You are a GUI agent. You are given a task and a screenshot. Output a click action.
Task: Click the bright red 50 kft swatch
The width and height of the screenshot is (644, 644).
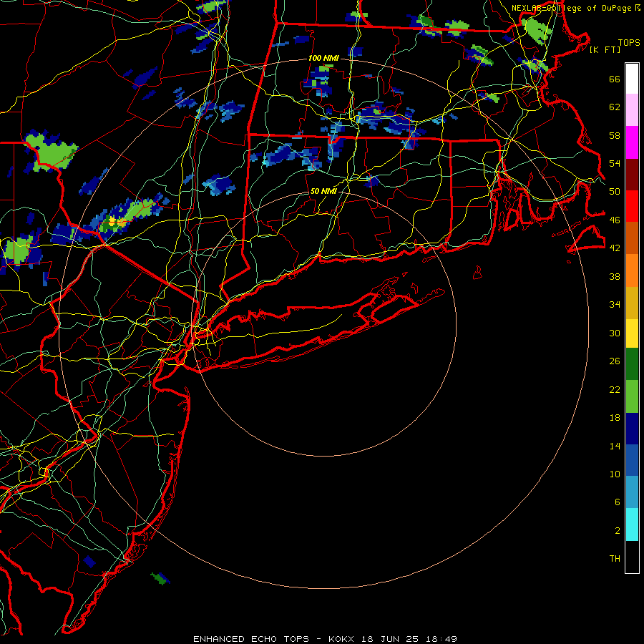coord(632,206)
